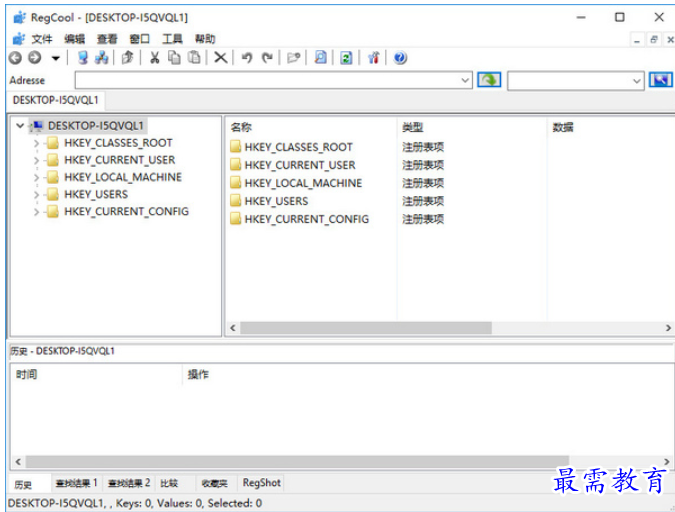675x512 pixels.
Task: Click the go up one level icon
Action: (127, 58)
